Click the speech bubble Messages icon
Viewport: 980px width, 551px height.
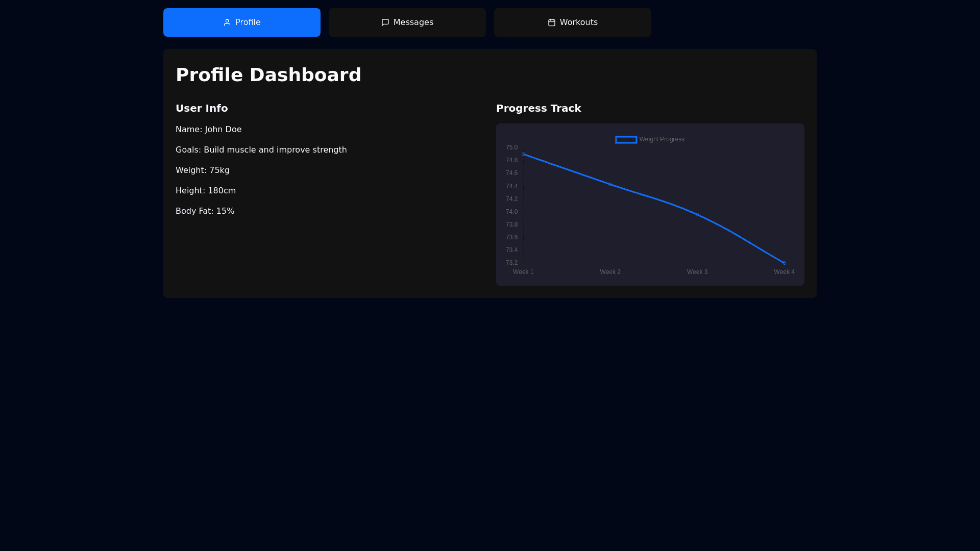click(385, 22)
